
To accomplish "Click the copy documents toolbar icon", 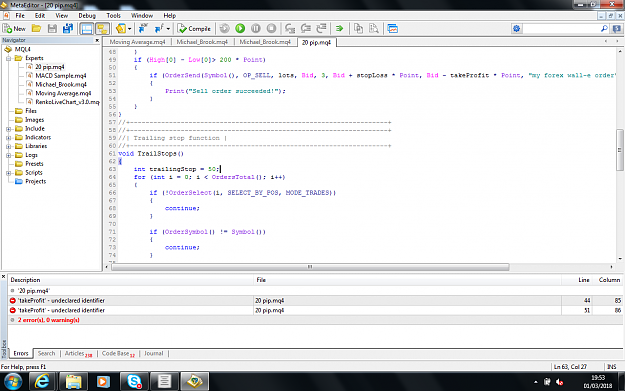I will [358, 29].
